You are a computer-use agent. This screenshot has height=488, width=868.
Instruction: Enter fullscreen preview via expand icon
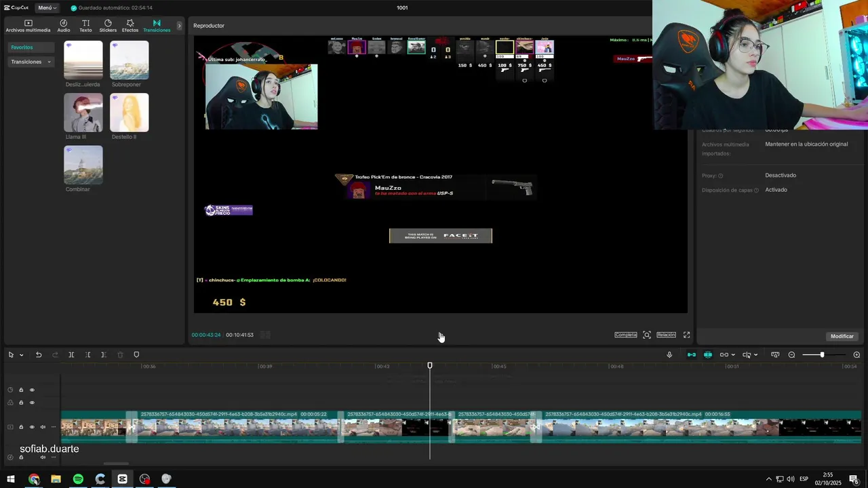click(686, 335)
